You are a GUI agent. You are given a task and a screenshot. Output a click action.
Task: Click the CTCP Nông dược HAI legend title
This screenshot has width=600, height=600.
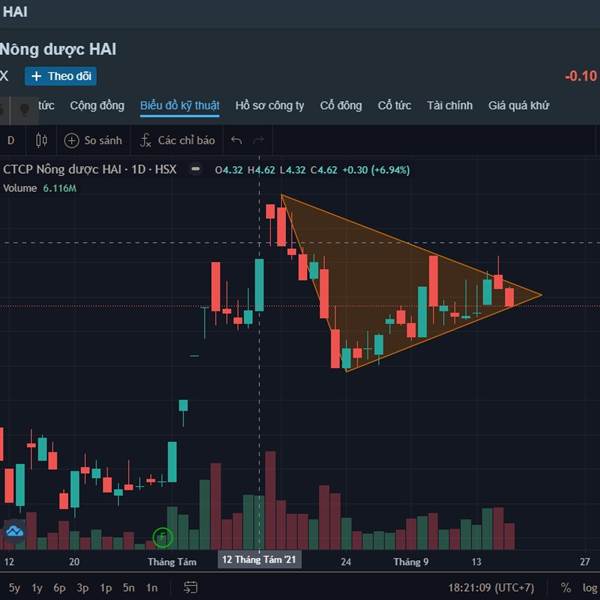coord(90,170)
